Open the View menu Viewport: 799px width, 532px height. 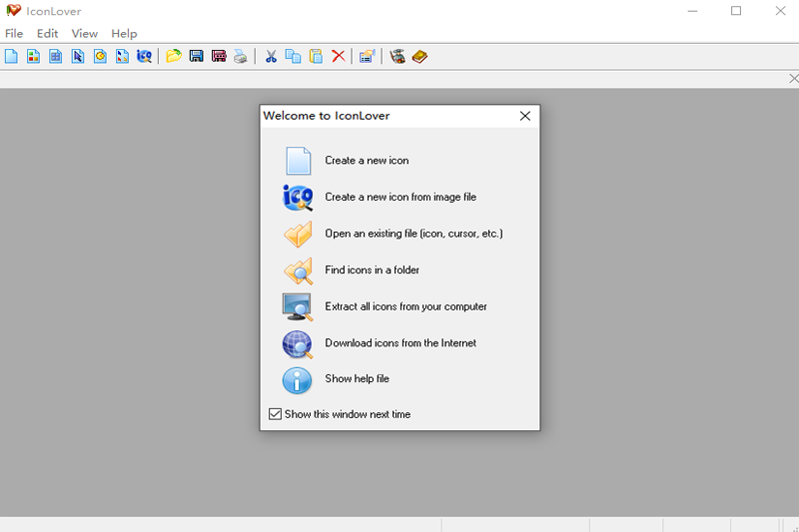point(85,34)
